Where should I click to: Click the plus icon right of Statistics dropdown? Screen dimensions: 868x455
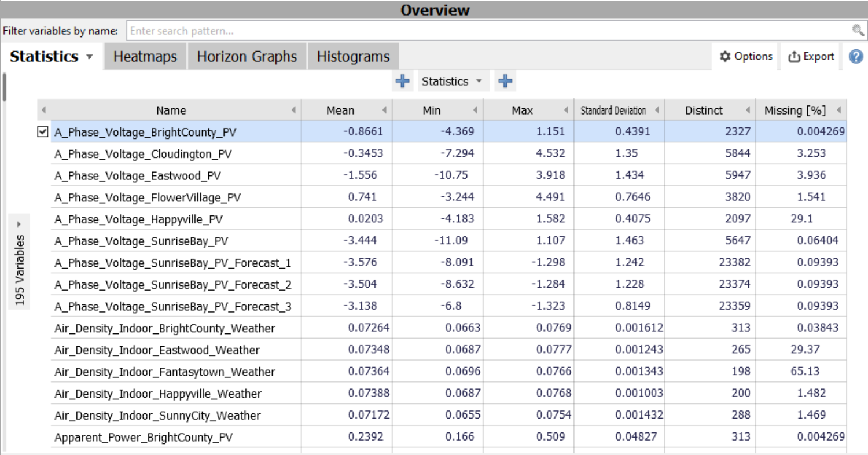[x=505, y=82]
